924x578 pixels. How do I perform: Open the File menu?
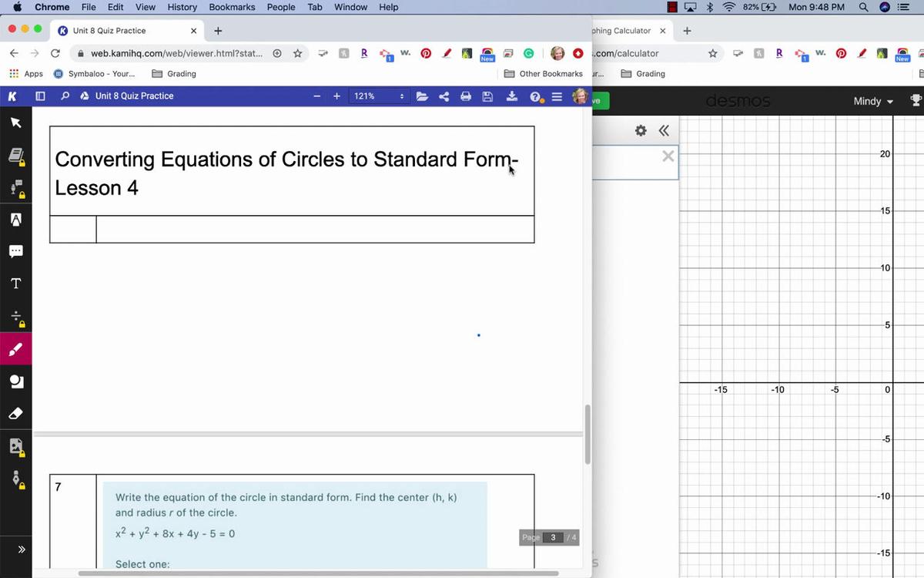point(88,7)
